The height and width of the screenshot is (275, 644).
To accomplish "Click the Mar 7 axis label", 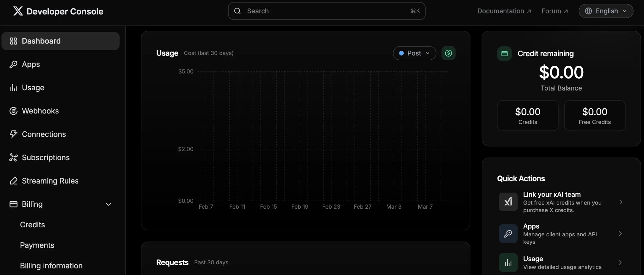I will pyautogui.click(x=425, y=207).
